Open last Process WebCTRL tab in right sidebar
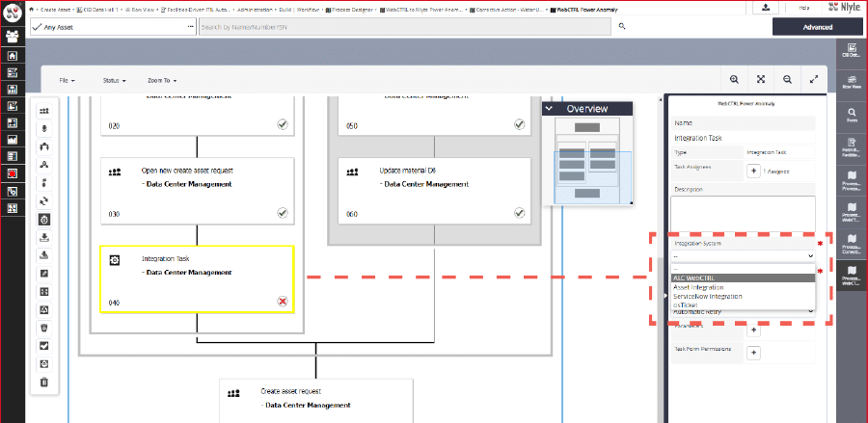Image resolution: width=868 pixels, height=423 pixels. point(852,276)
